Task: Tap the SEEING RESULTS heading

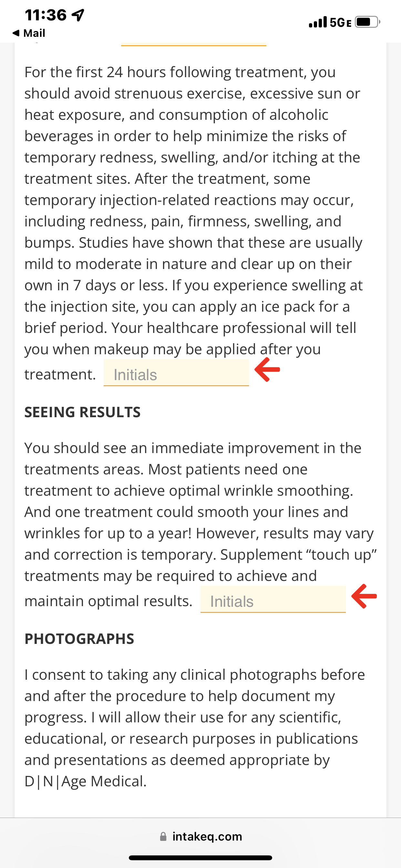Action: (83, 412)
